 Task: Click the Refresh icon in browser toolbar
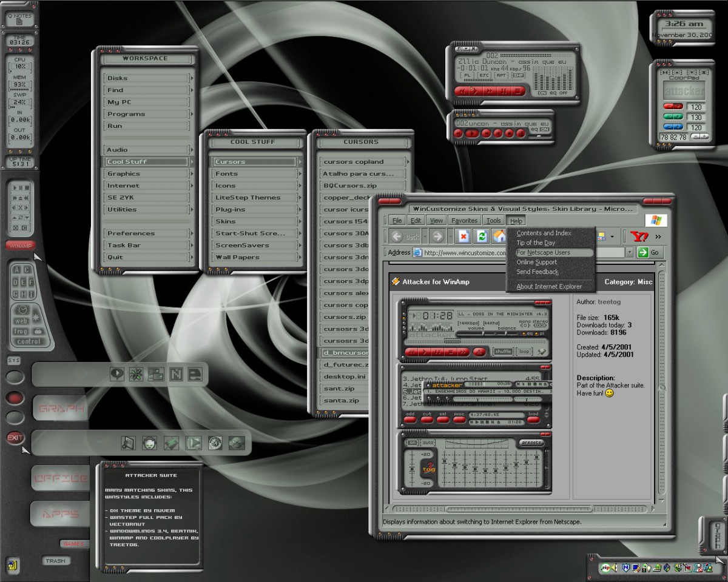coord(482,236)
